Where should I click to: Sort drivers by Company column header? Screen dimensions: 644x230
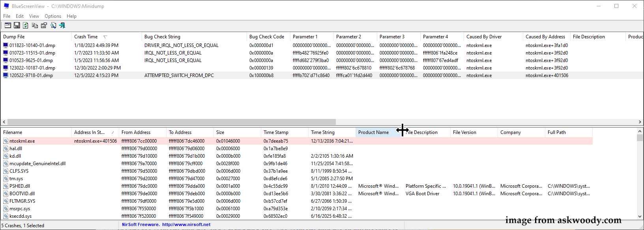click(x=521, y=132)
